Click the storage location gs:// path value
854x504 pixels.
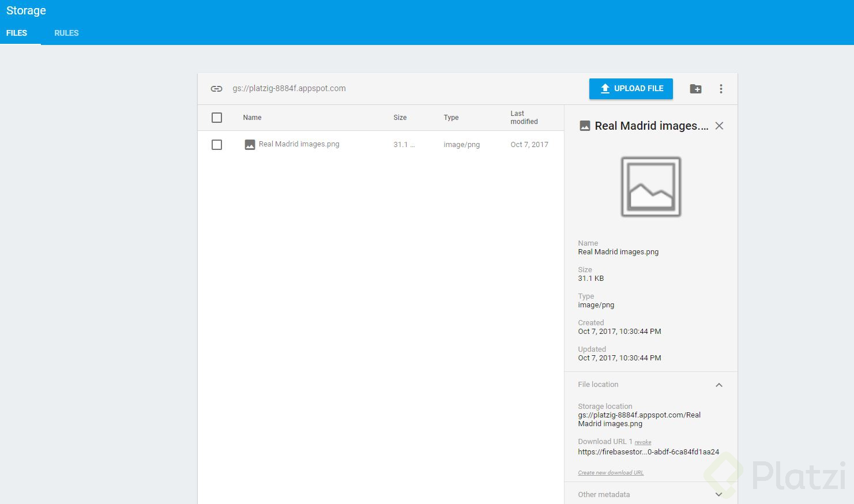click(639, 419)
